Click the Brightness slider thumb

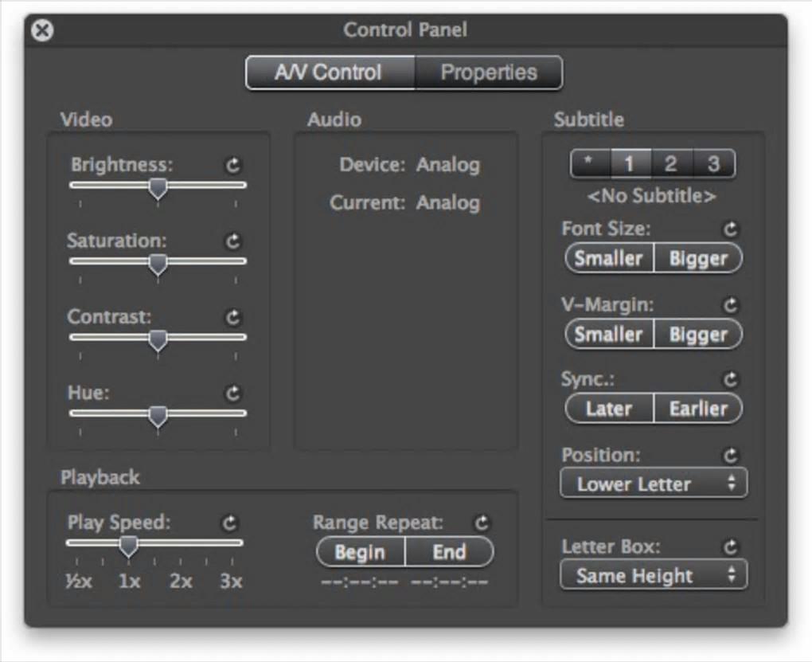(158, 188)
